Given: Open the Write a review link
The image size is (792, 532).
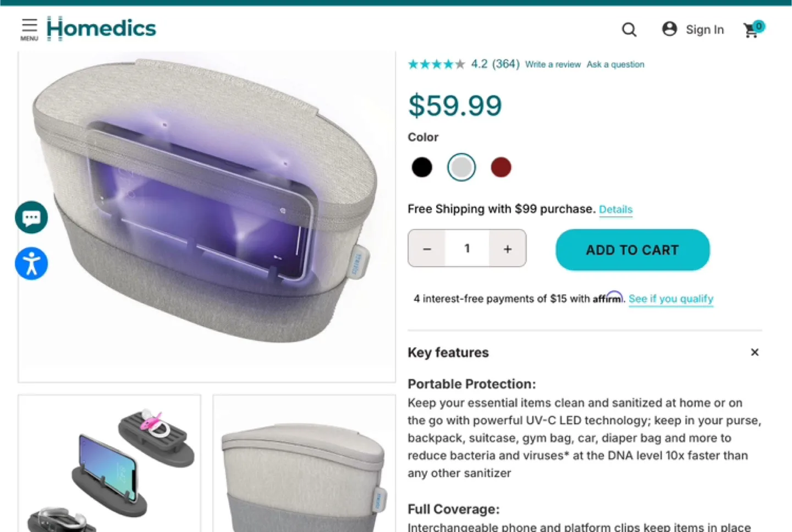Looking at the screenshot, I should click(553, 64).
